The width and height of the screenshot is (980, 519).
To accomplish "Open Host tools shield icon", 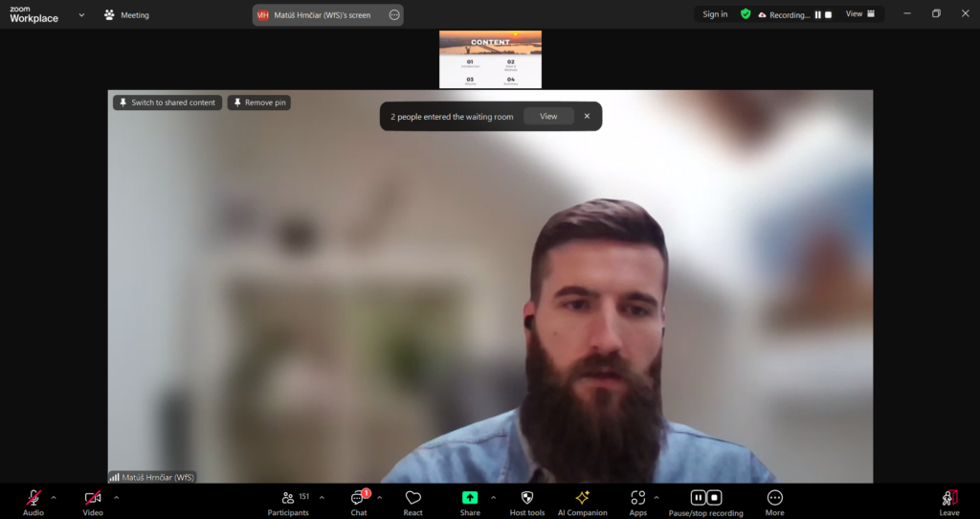I will point(527,498).
